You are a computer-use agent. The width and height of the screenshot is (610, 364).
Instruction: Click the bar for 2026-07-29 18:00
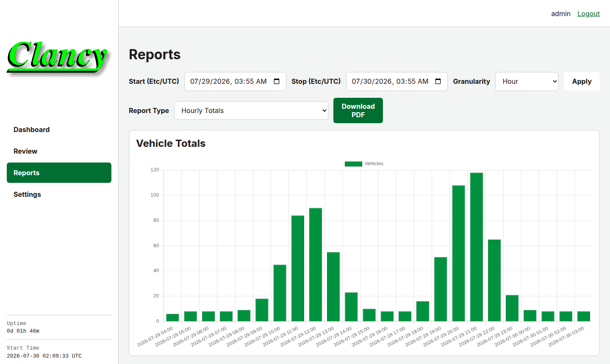tap(423, 311)
